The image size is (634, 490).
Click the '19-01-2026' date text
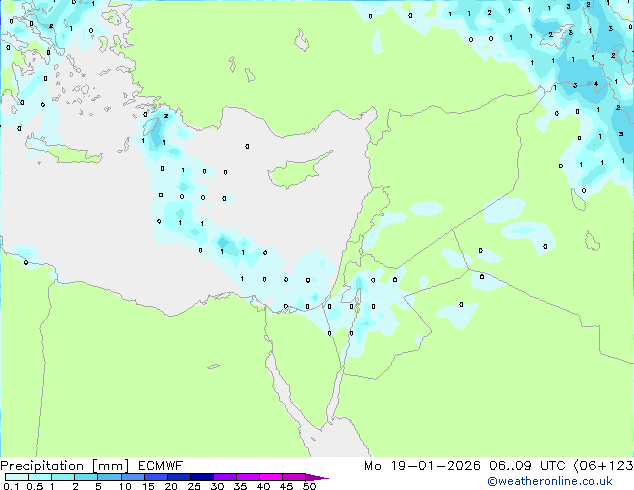coord(435,466)
